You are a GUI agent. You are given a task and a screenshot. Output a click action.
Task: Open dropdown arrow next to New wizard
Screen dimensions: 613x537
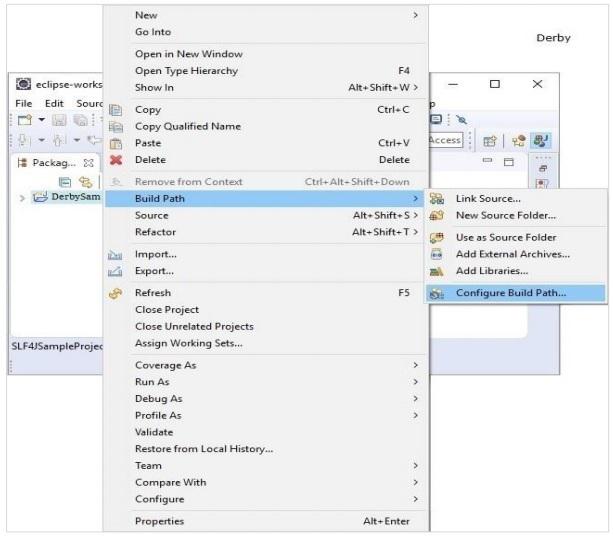coord(41,120)
